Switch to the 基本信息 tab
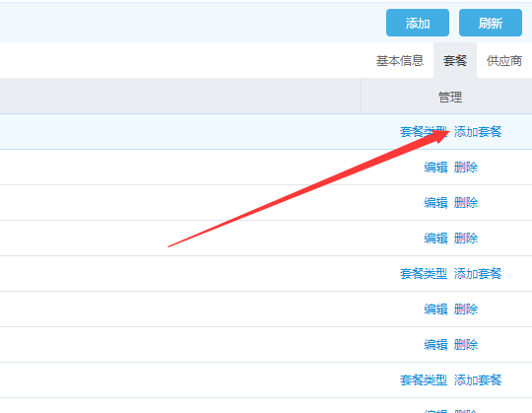The image size is (532, 413). click(400, 61)
